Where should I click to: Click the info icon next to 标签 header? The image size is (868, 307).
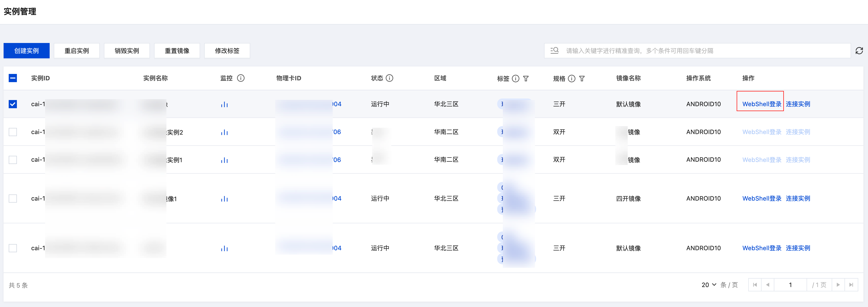tap(516, 79)
